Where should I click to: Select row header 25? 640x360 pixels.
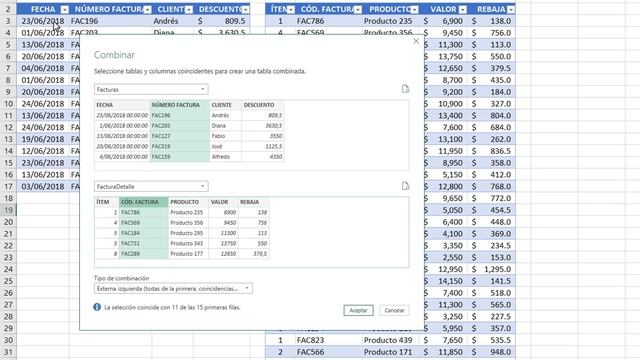[x=8, y=281]
